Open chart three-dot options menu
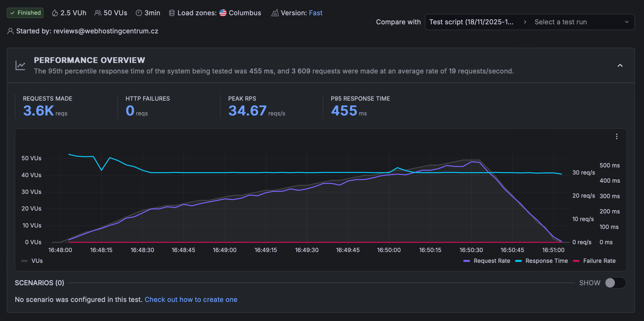 point(616,136)
